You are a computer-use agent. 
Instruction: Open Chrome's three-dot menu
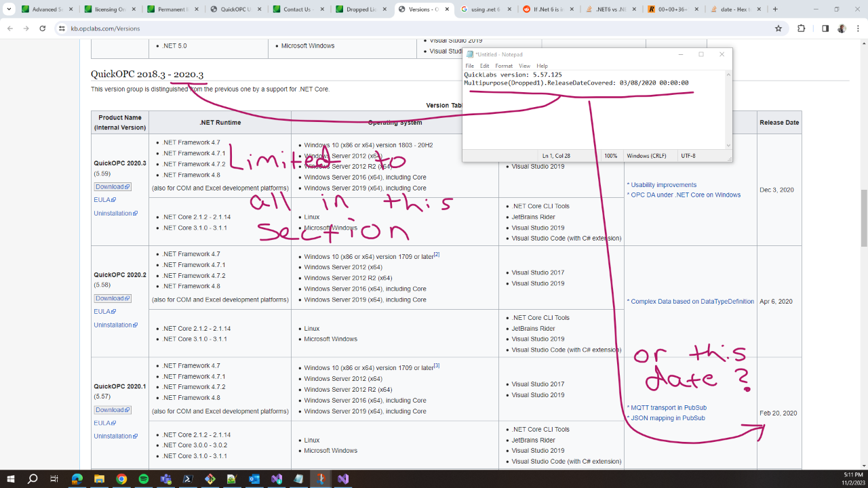[857, 28]
